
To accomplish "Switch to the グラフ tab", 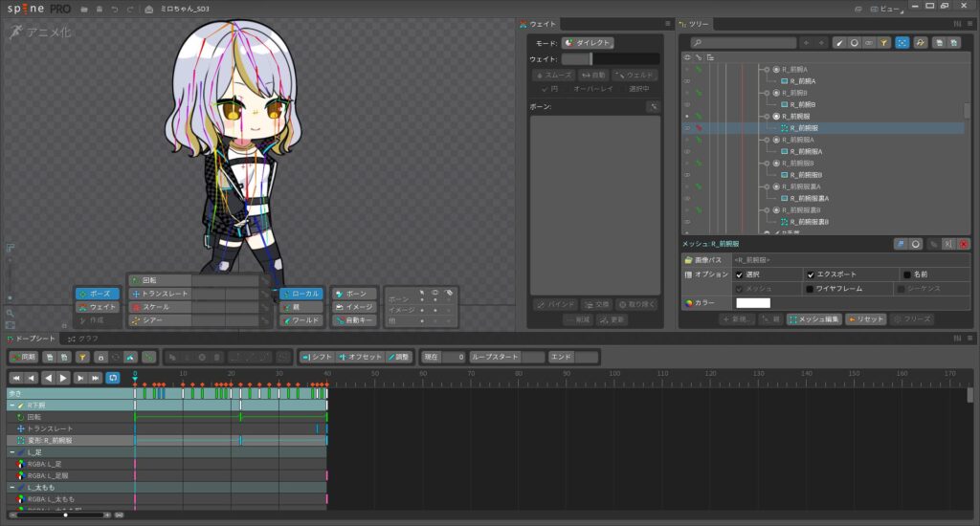I will tap(83, 339).
